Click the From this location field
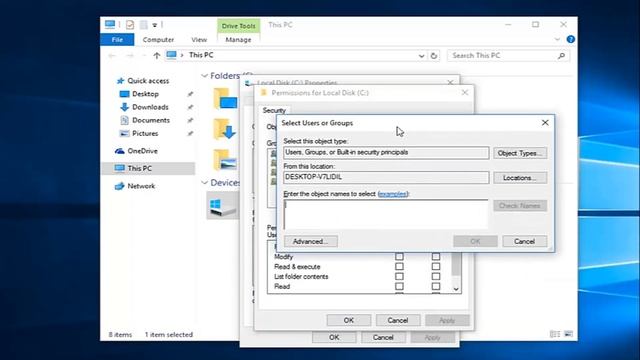The image size is (640, 360). [x=386, y=177]
